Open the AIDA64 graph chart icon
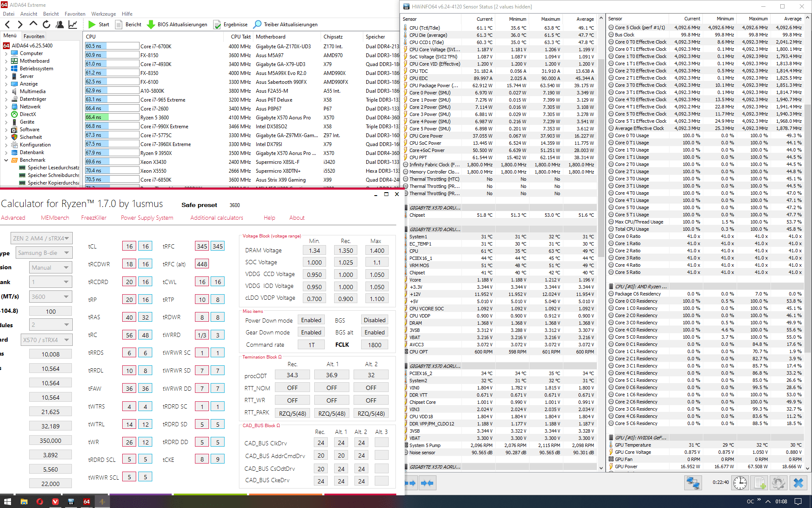The width and height of the screenshot is (812, 508). (73, 25)
